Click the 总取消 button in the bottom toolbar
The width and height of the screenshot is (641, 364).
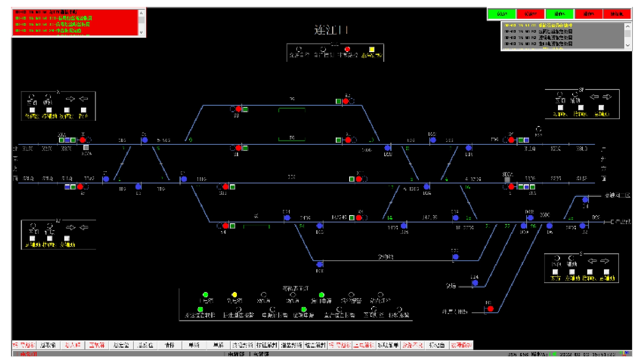(48, 345)
